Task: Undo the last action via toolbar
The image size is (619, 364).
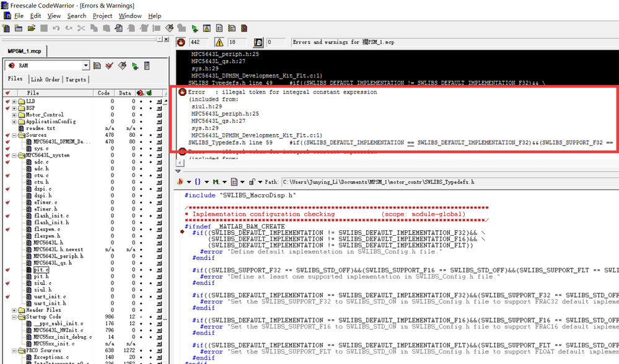Action: tap(56, 28)
